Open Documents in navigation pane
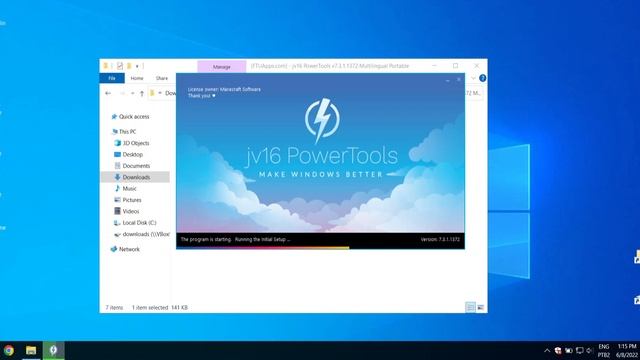 (x=136, y=166)
